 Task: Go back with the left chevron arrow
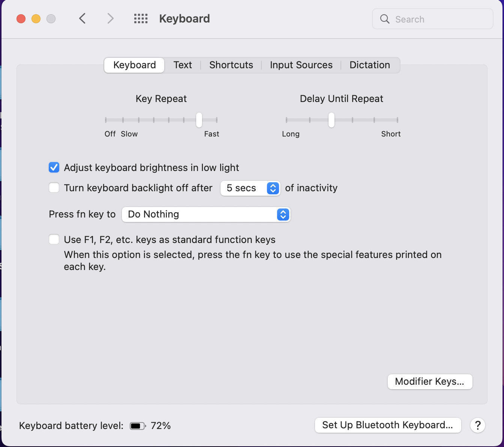(x=82, y=18)
